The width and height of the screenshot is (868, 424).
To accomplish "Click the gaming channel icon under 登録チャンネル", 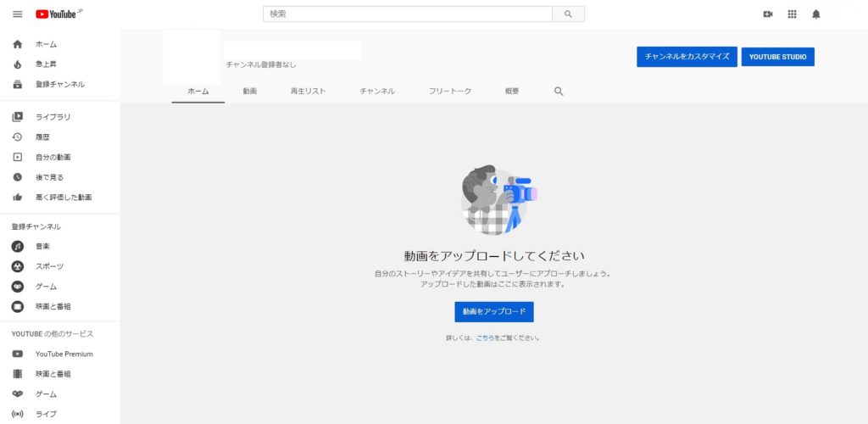I will (x=18, y=287).
